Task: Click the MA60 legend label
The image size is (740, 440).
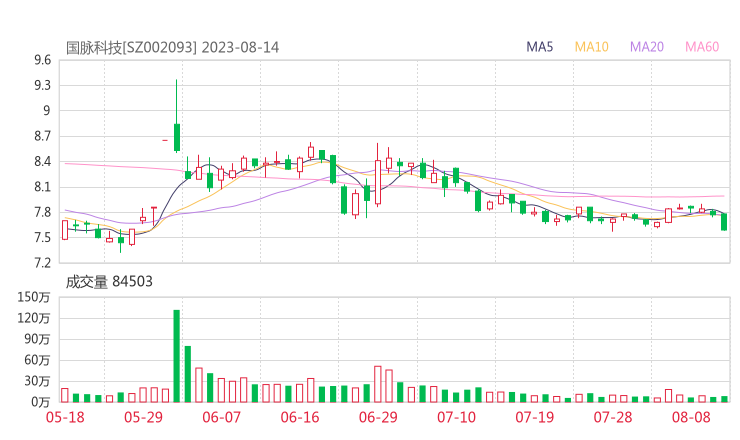Action: [702, 47]
